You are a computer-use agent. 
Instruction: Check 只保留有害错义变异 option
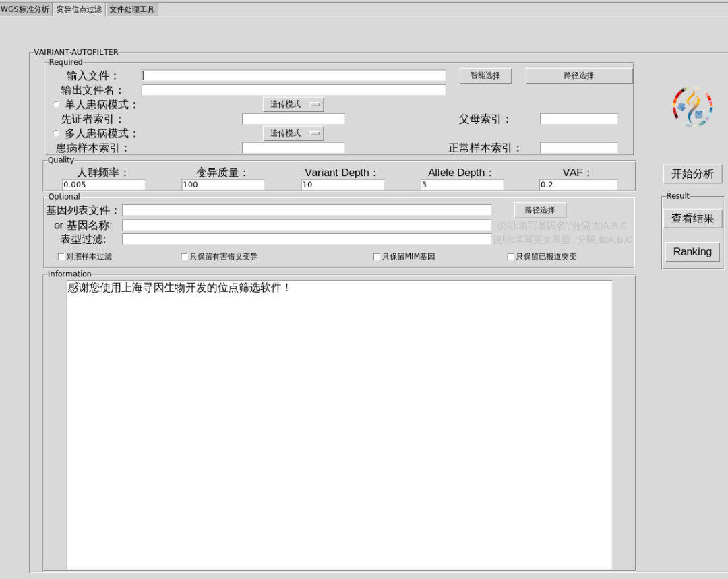pos(185,257)
